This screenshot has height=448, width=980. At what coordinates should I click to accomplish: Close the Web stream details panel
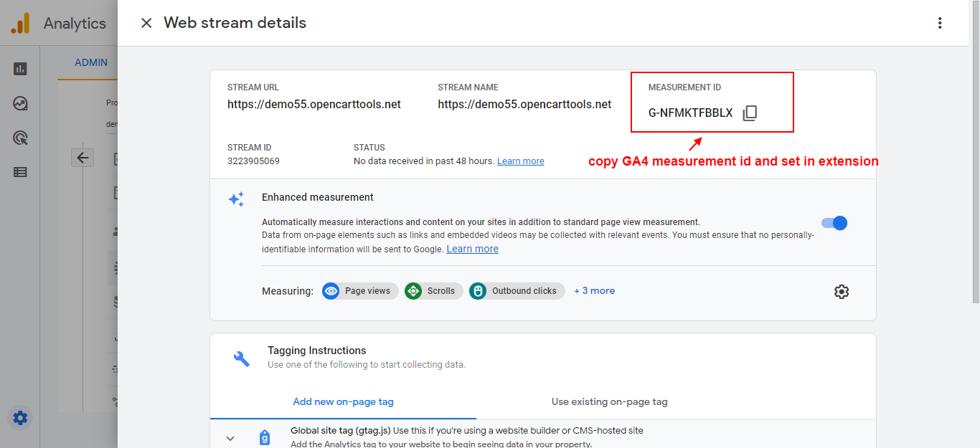[146, 23]
